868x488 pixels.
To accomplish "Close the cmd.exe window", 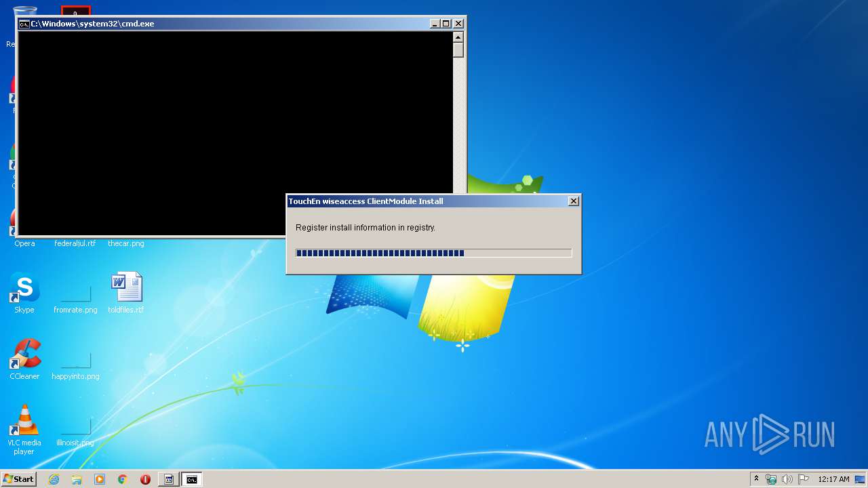I will point(458,24).
